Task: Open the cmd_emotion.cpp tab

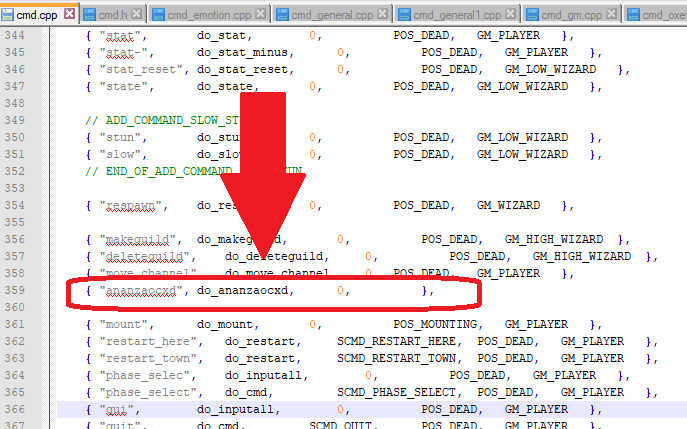Action: coord(209,14)
